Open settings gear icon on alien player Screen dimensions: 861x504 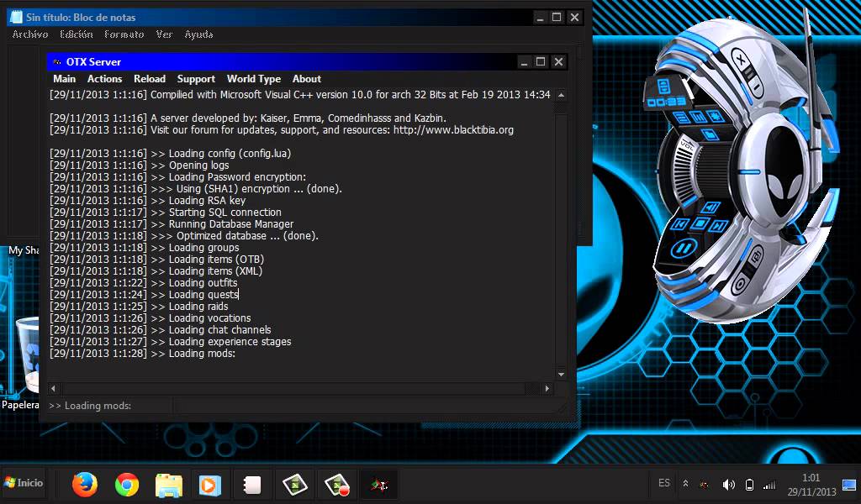tap(716, 116)
